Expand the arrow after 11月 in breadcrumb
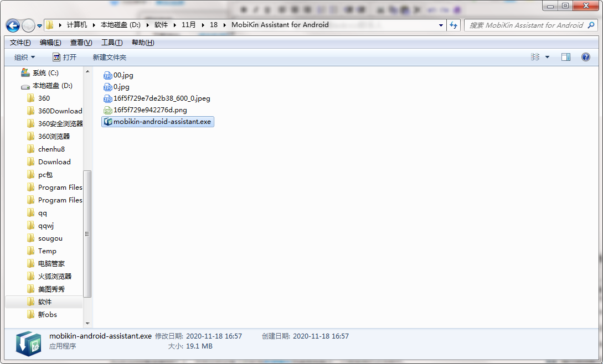This screenshot has width=603, height=364. pyautogui.click(x=203, y=25)
